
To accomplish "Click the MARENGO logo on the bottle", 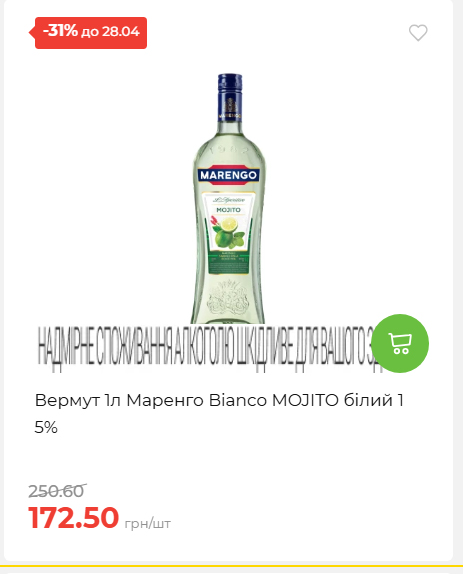I will 229,175.
